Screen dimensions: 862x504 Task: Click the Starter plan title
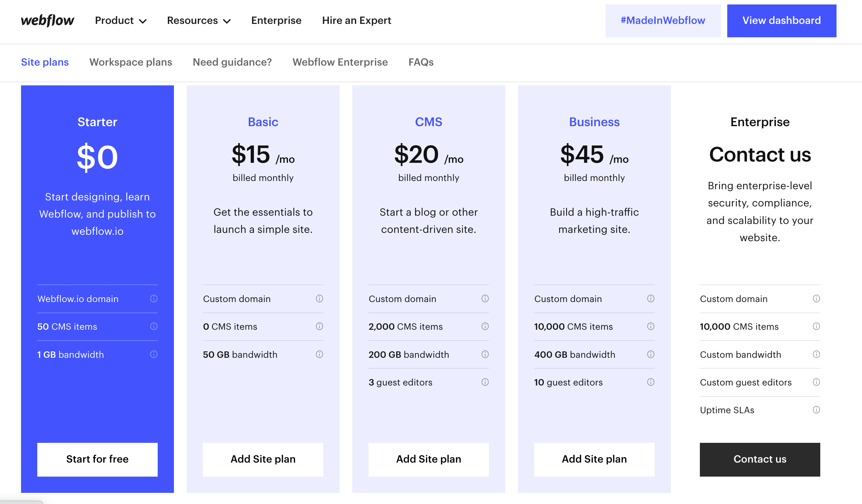coord(97,122)
